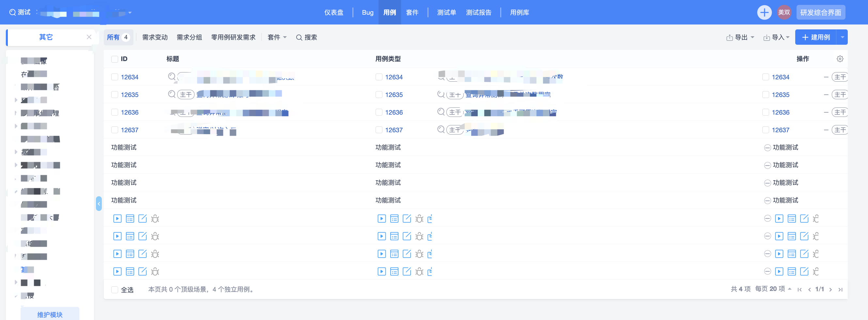This screenshot has height=320, width=868.
Task: Close the 其它 module filter
Action: [89, 37]
